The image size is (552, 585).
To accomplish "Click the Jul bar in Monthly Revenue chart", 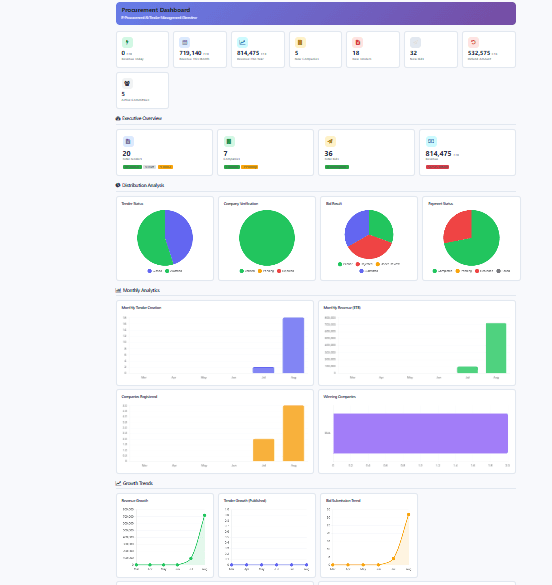I will (x=467, y=370).
